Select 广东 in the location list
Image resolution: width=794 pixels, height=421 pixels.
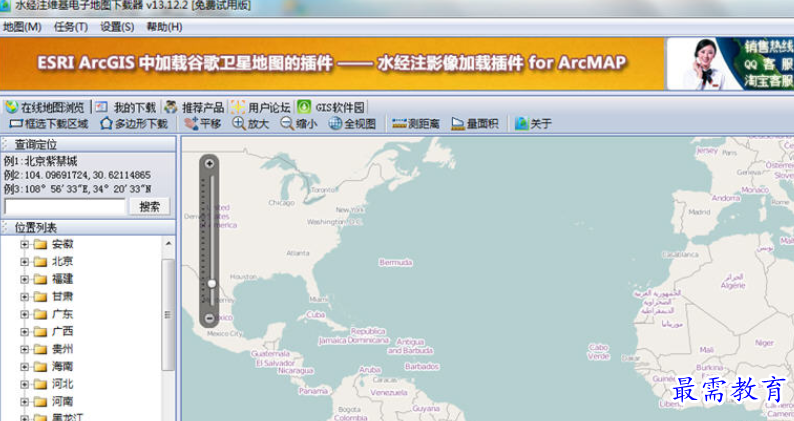click(x=62, y=314)
